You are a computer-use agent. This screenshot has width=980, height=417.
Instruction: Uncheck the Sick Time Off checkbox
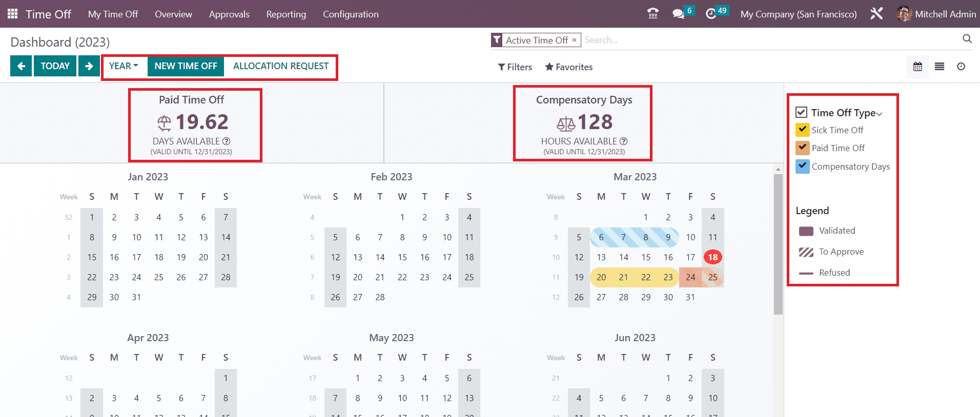(802, 130)
